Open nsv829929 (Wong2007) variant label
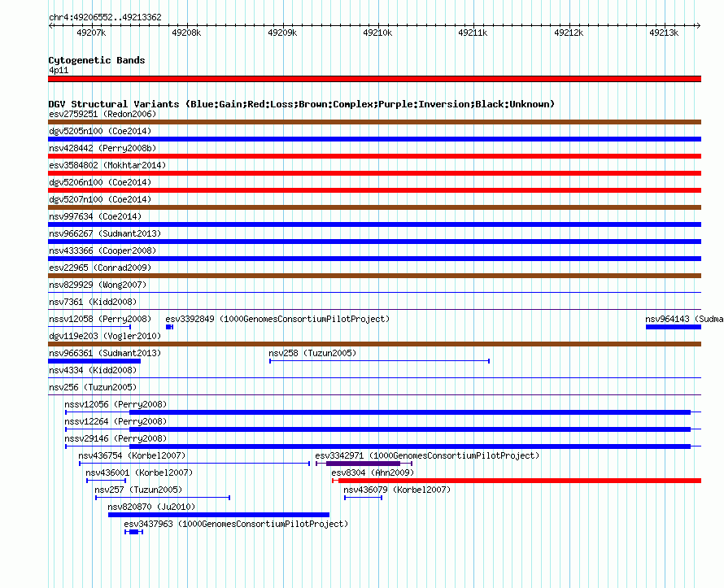This screenshot has width=724, height=588. [98, 285]
